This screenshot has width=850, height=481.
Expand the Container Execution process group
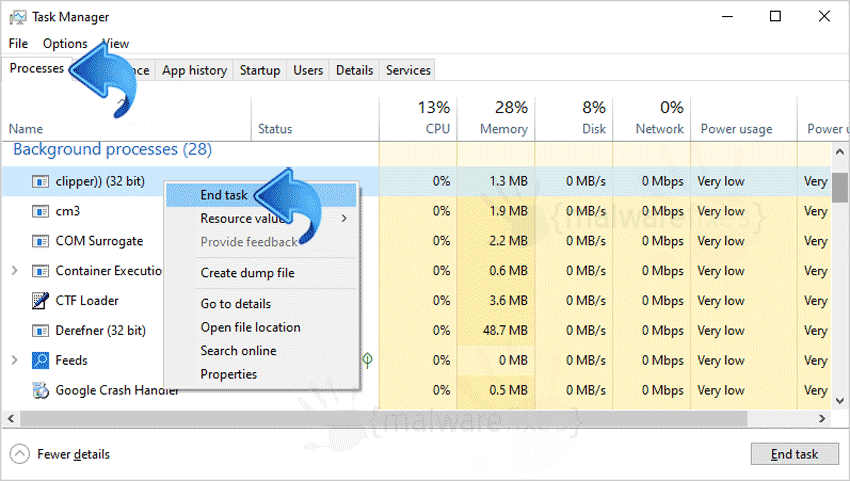point(15,271)
